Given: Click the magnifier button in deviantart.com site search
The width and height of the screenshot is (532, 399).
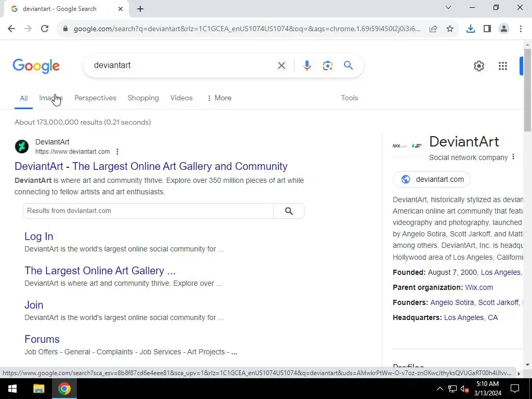Looking at the screenshot, I should tap(289, 211).
